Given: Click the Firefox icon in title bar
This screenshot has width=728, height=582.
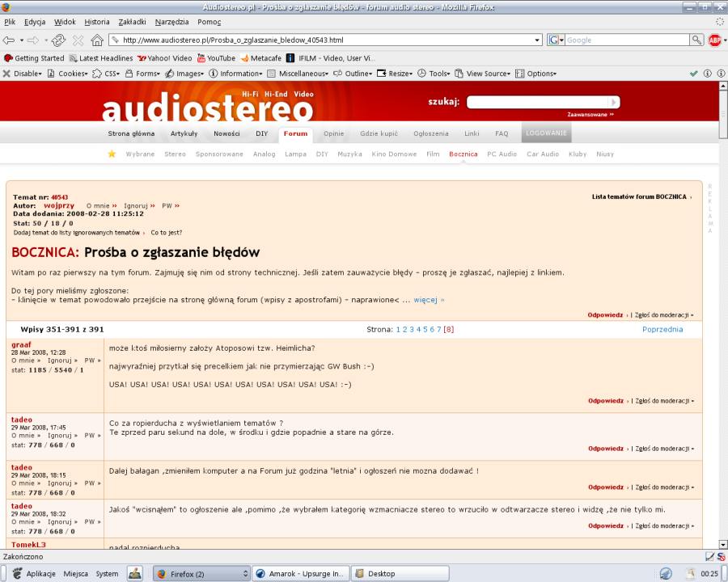Looking at the screenshot, I should (x=6, y=7).
